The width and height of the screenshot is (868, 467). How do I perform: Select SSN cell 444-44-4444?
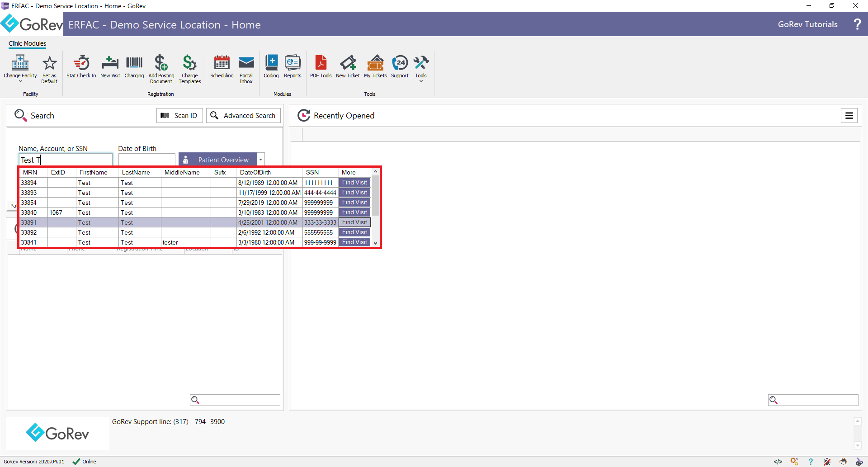pos(321,193)
